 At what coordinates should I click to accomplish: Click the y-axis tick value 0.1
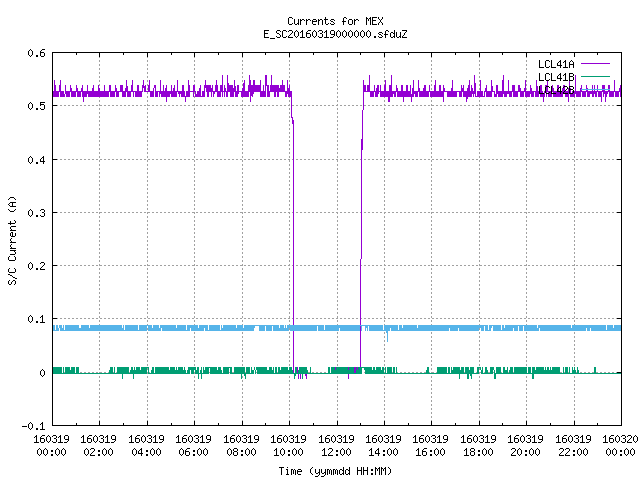36,319
